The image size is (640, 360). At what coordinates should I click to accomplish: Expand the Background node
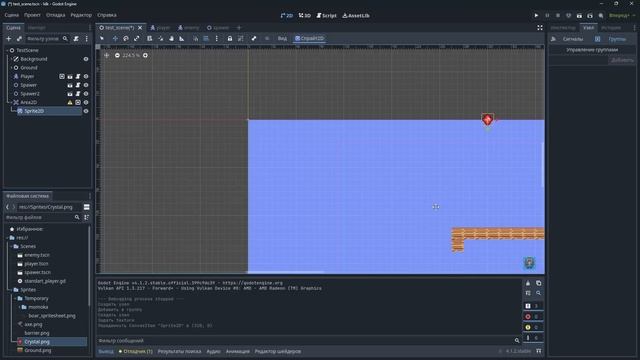tap(11, 59)
